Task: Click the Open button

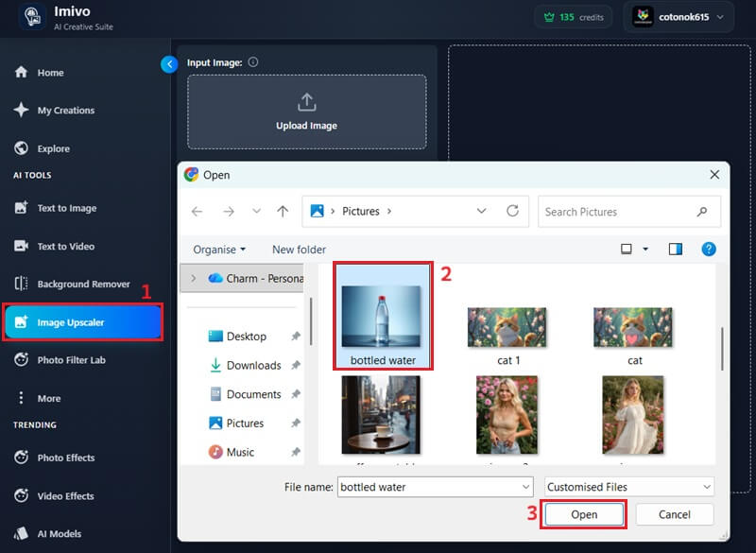Action: (584, 514)
